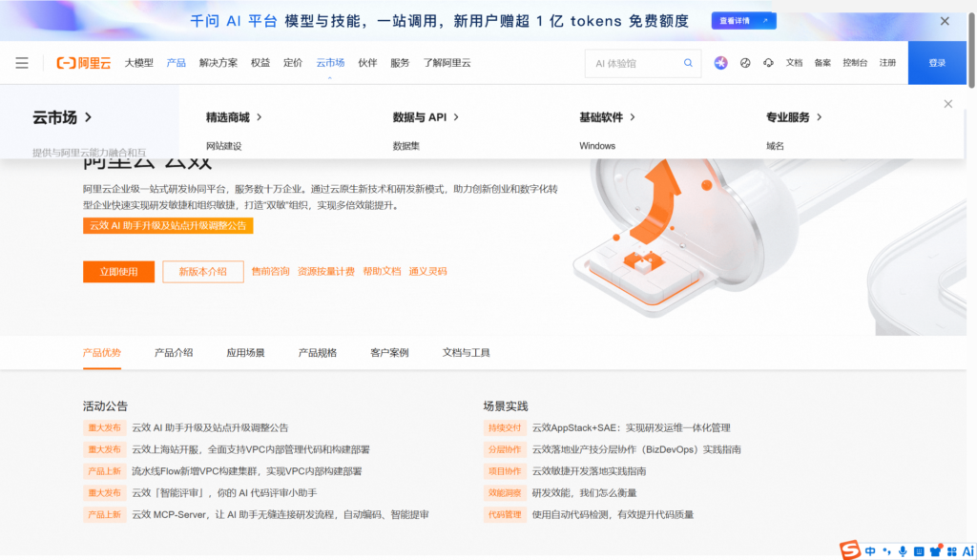Click the 注册 link
977x560 pixels.
[887, 63]
